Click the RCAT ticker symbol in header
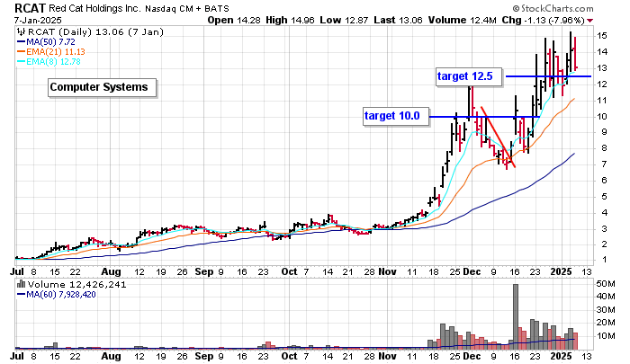 click(x=30, y=7)
